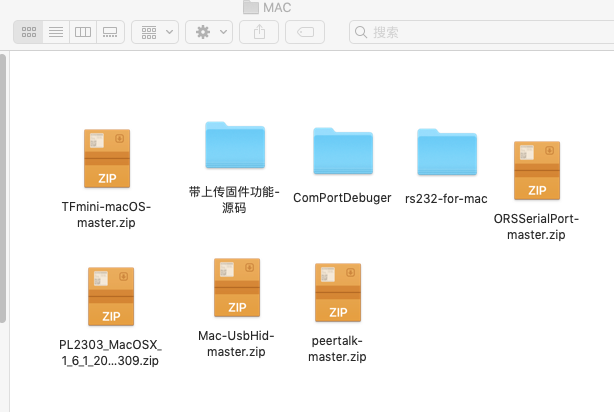This screenshot has height=412, width=614.
Task: Click the left-side vertical scrollbar
Action: click(x=3, y=188)
